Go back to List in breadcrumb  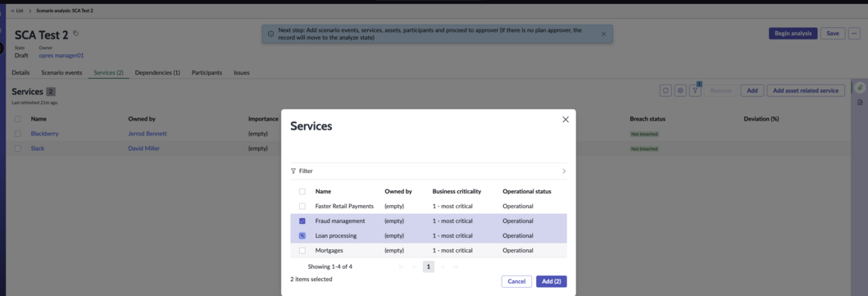[x=20, y=11]
